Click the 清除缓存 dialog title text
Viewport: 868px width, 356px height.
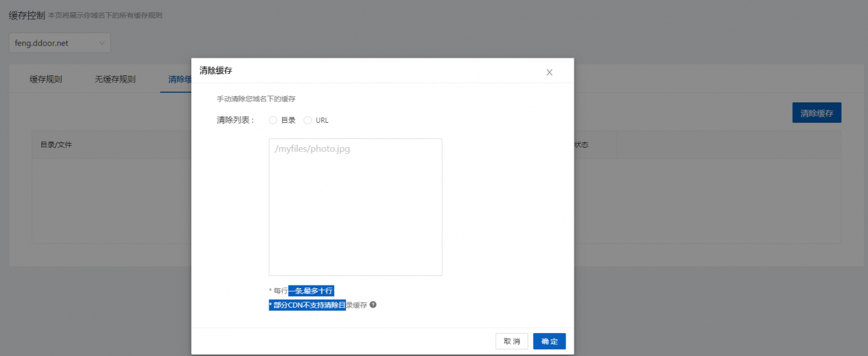216,71
